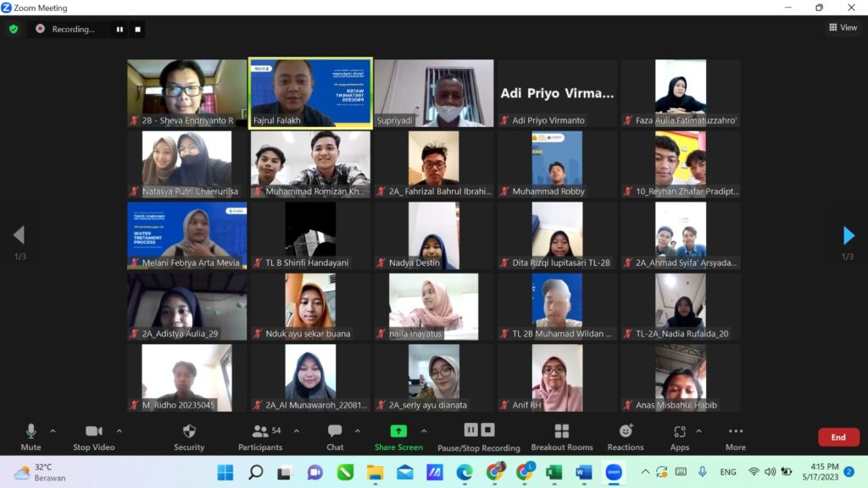Pause the recording in top indicator

[x=120, y=29]
